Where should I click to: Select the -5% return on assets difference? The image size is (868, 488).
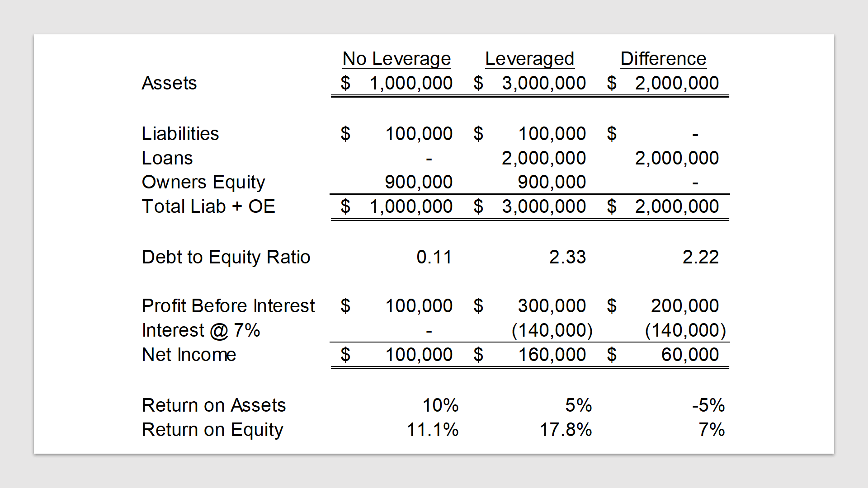pyautogui.click(x=708, y=405)
